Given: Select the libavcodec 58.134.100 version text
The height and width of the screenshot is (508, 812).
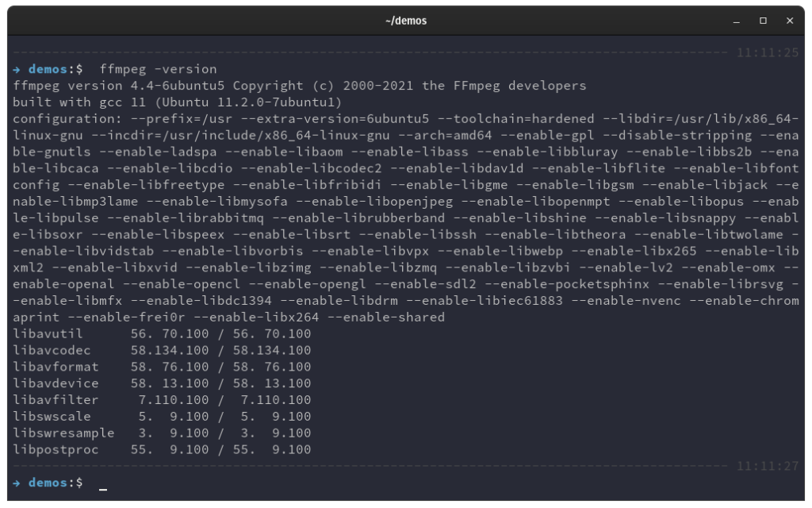Looking at the screenshot, I should (x=171, y=350).
